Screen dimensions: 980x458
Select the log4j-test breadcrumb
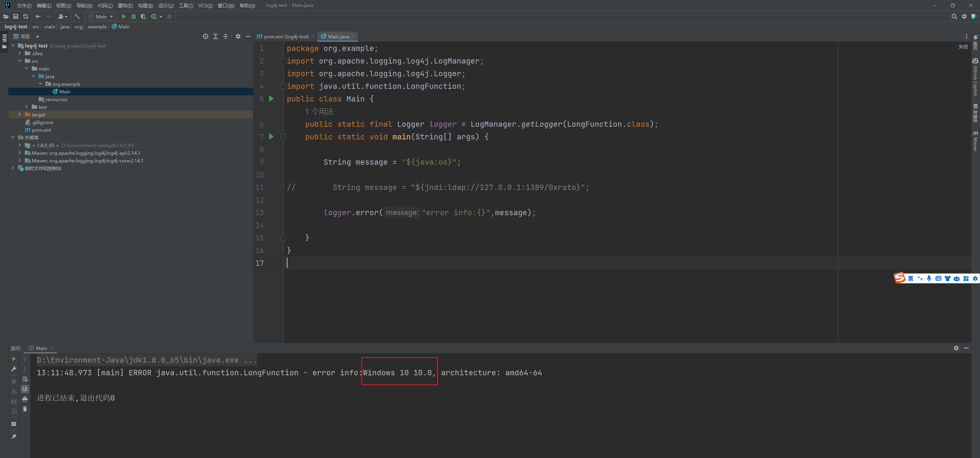[x=16, y=26]
